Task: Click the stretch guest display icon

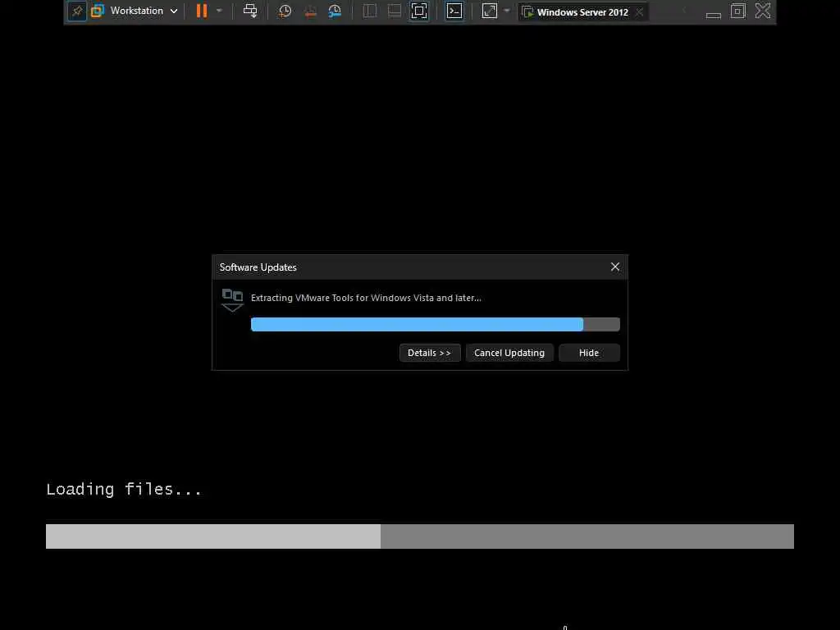Action: [x=490, y=11]
